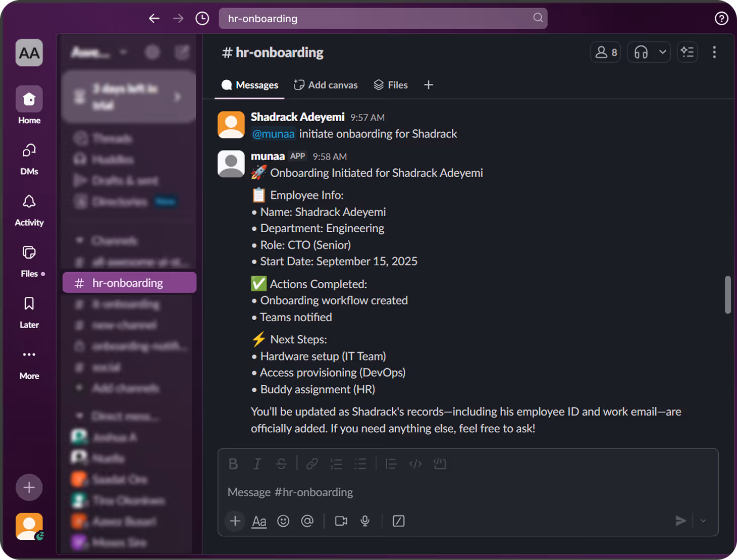Open the munaa app name
The height and width of the screenshot is (560, 737).
coord(268,156)
